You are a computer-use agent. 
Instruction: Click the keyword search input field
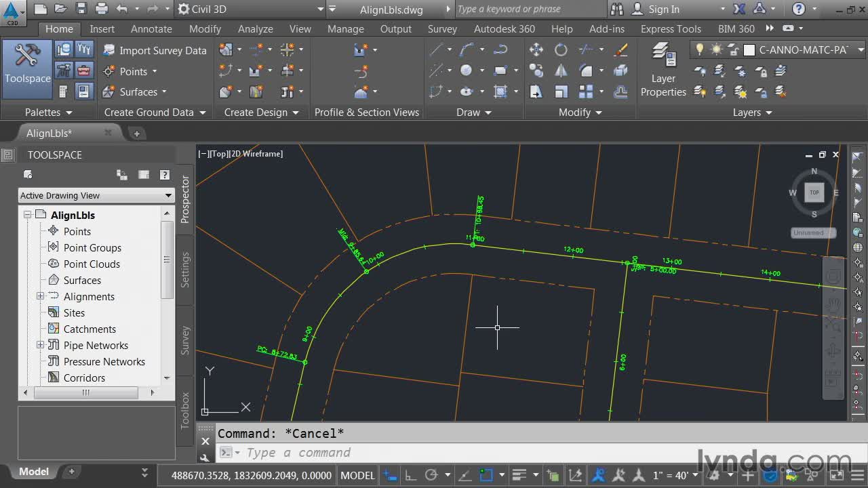[x=529, y=9]
